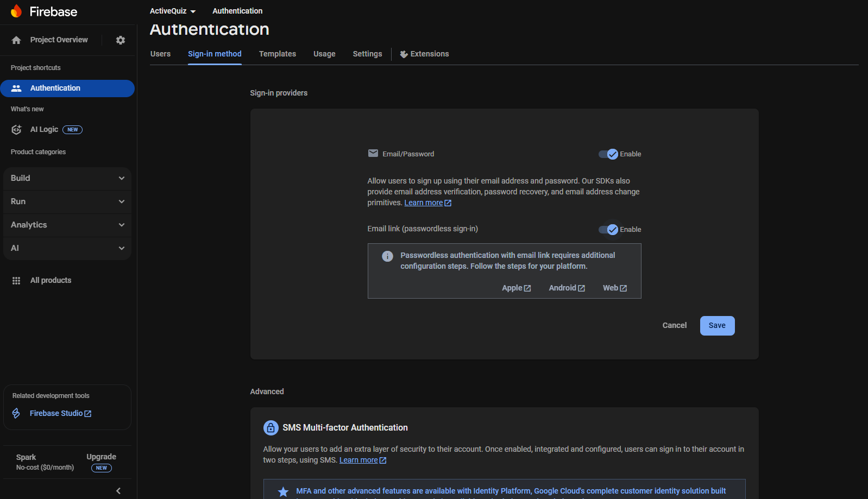868x499 pixels.
Task: Disable the Email/Password toggle
Action: tap(608, 154)
